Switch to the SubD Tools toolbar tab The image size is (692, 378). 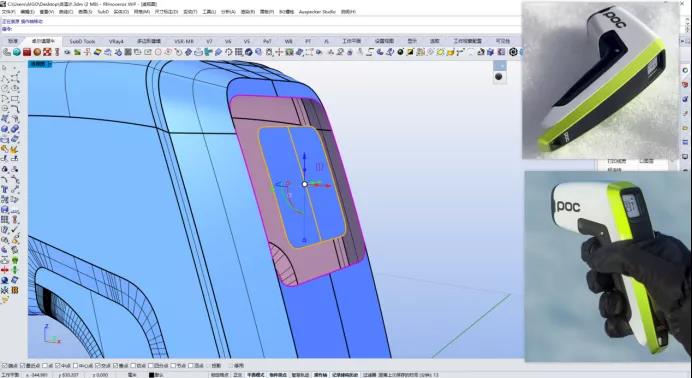click(82, 41)
